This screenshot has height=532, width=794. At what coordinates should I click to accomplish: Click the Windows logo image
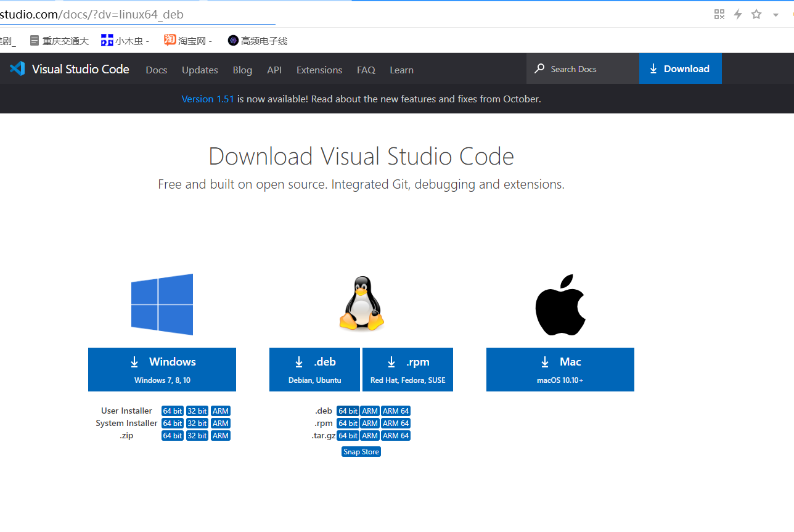coord(162,305)
